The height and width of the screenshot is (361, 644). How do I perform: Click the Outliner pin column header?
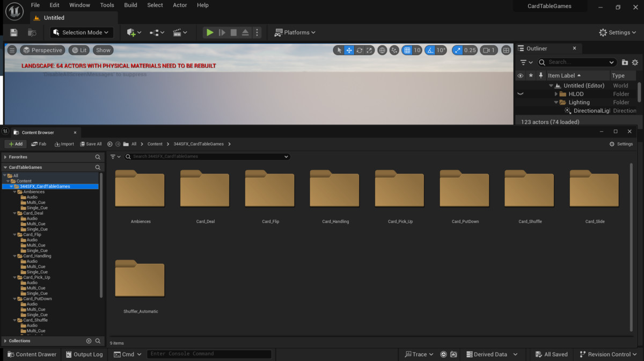pyautogui.click(x=541, y=76)
